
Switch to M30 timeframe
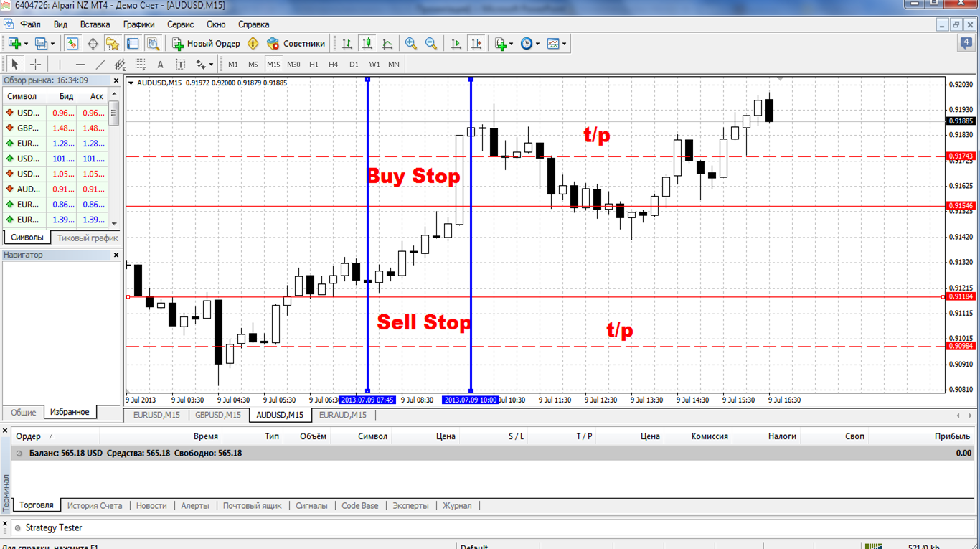coord(293,64)
